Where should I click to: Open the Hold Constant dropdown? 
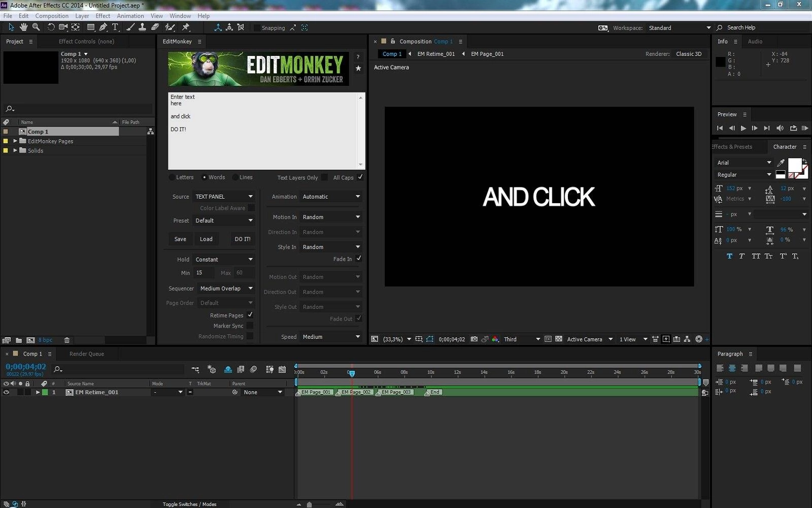(224, 259)
